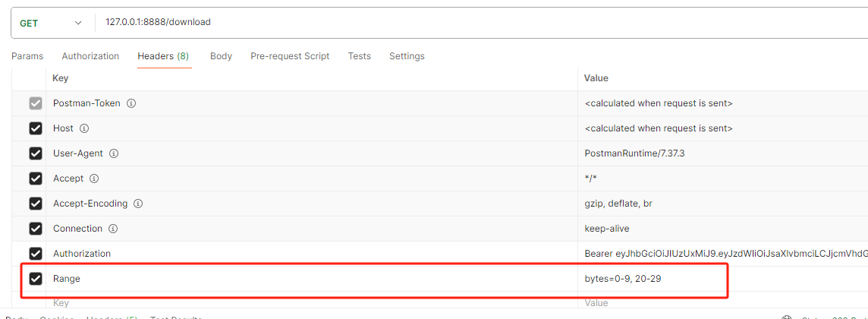Click the info icon next to Host
Screen dimensions: 868x319
point(84,128)
